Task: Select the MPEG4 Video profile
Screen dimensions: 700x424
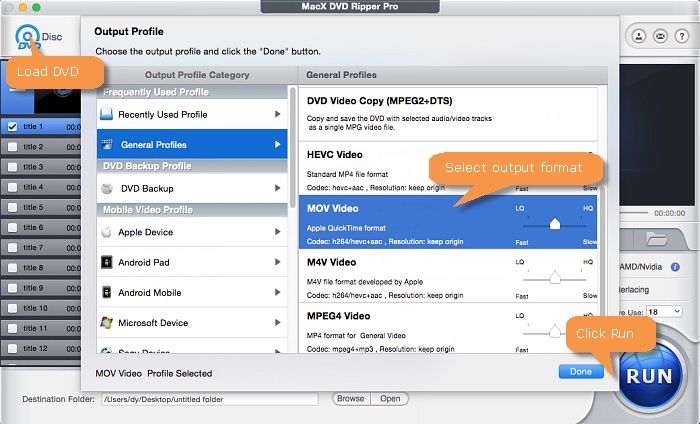Action: click(448, 328)
